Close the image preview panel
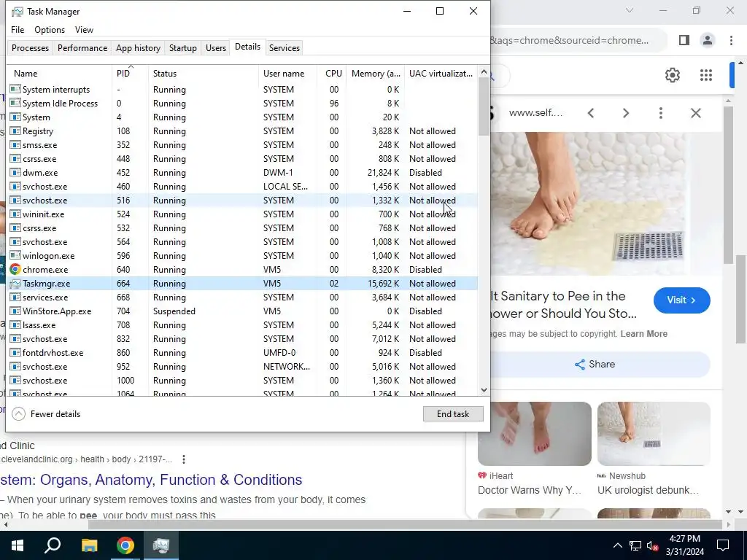Viewport: 747px width, 560px height. click(696, 113)
